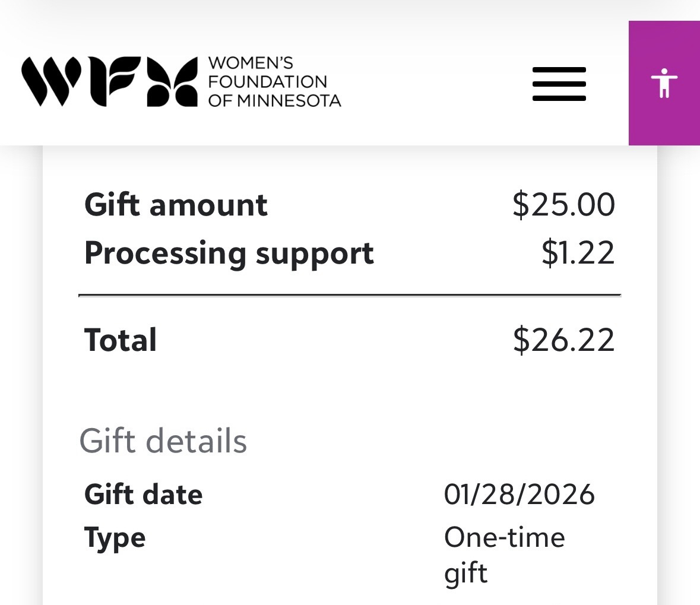700x605 pixels.
Task: Click the divider line above Total
Action: [x=350, y=294]
